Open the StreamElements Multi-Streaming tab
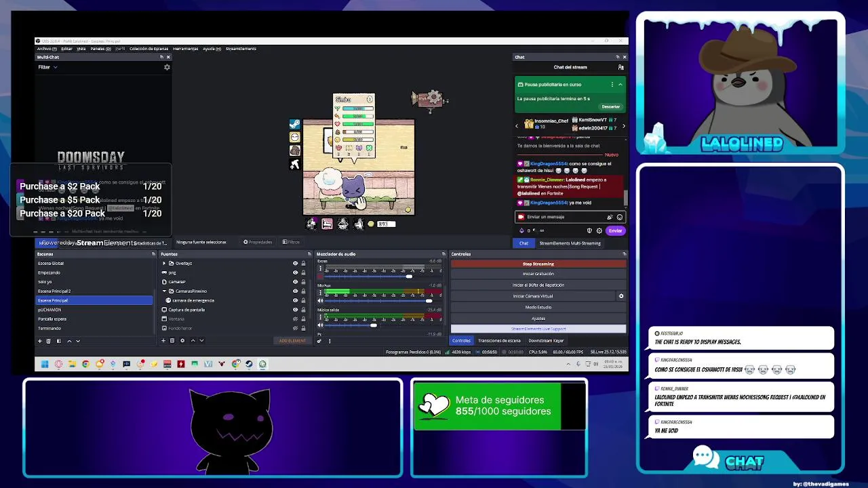The height and width of the screenshot is (488, 868). coord(570,243)
